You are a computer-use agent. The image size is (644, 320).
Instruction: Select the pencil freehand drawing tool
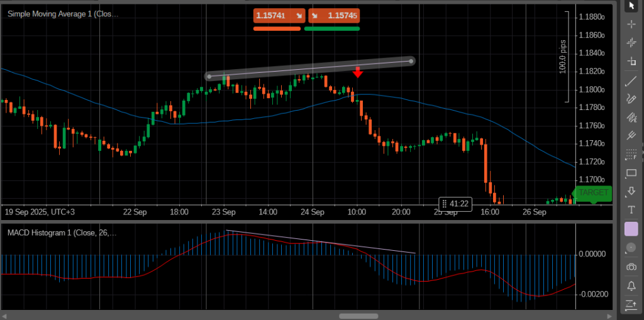(631, 99)
